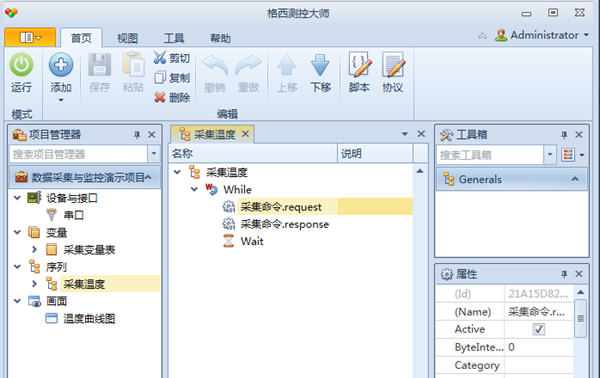
Task: Select the 串口 device item
Action: pos(73,215)
